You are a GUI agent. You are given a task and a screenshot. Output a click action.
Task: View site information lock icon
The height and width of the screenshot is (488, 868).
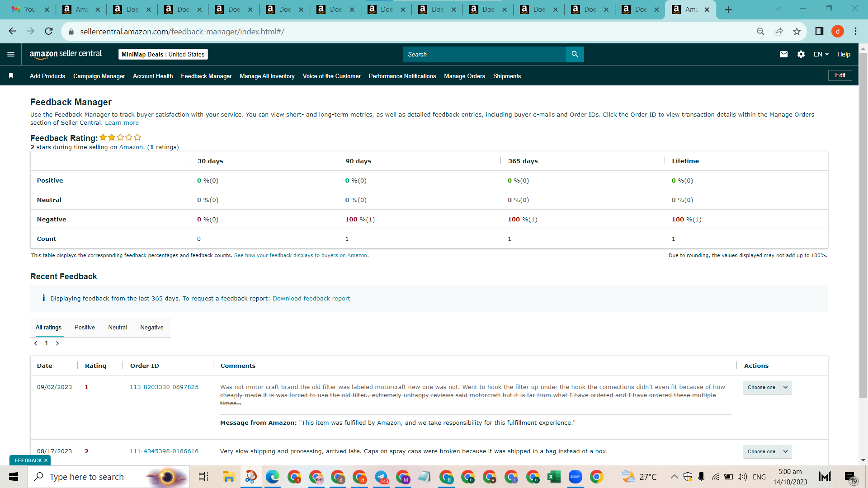click(x=71, y=32)
